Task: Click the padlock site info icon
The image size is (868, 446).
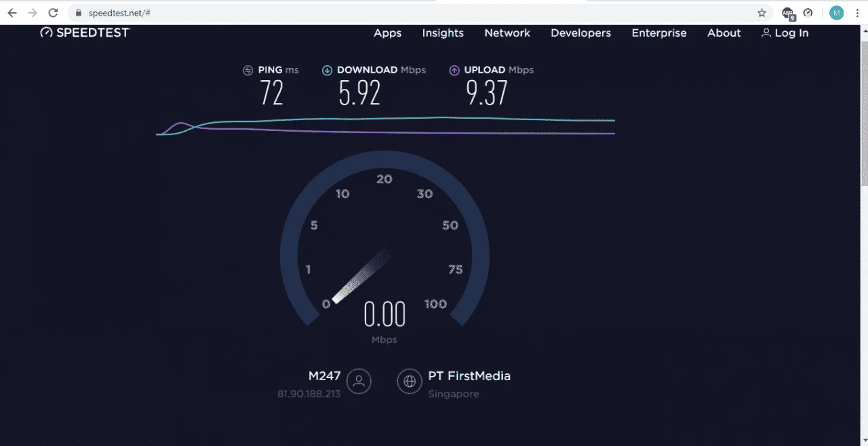Action: pos(78,13)
